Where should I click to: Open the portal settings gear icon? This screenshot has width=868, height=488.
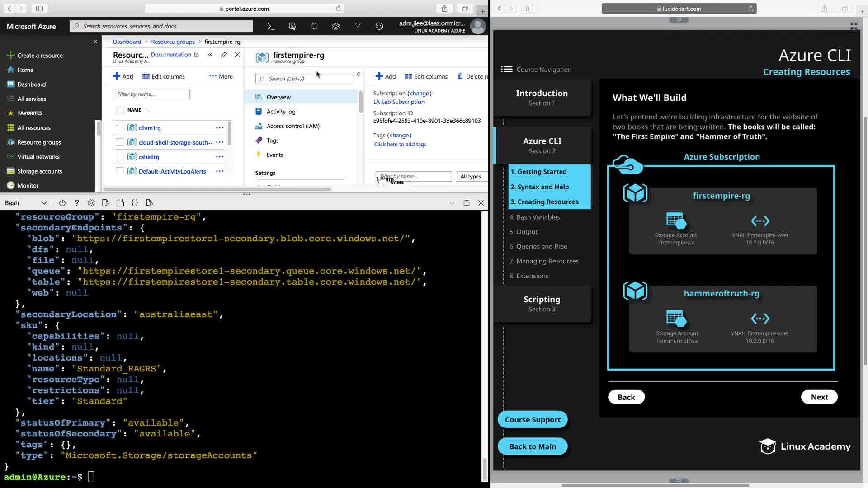[335, 26]
